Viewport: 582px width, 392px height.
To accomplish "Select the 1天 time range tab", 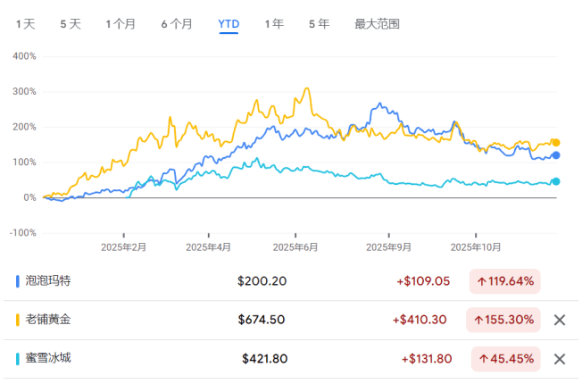I will (x=25, y=24).
